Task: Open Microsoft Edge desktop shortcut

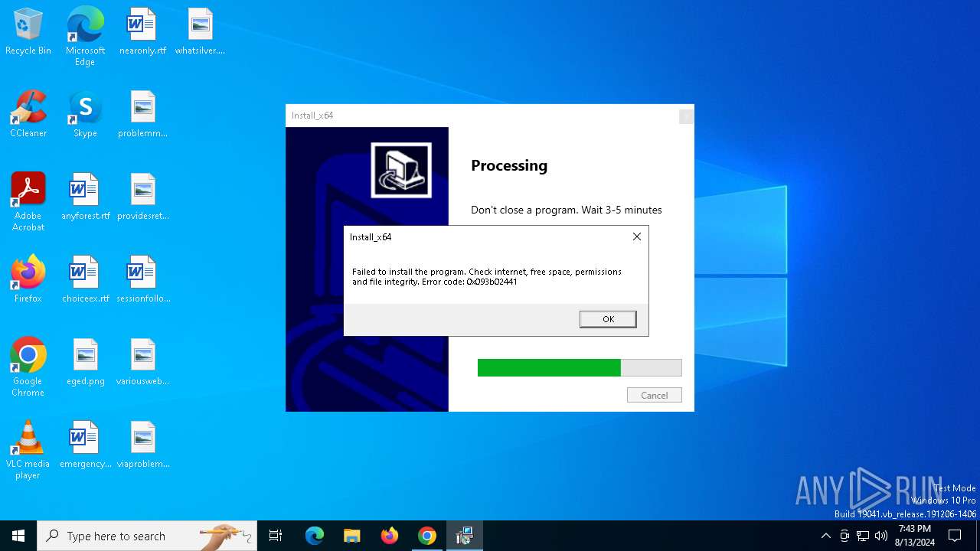Action: coord(85,37)
